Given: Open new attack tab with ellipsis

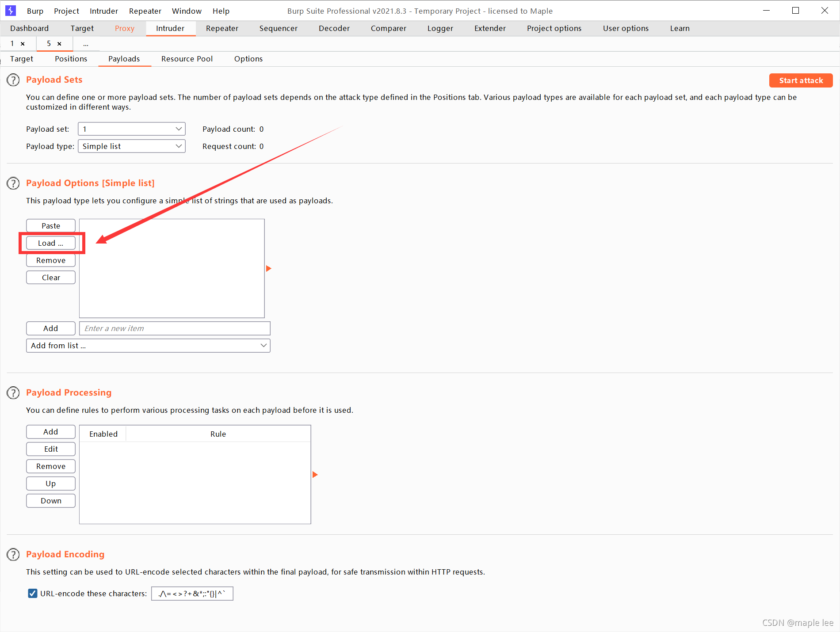Looking at the screenshot, I should point(86,44).
